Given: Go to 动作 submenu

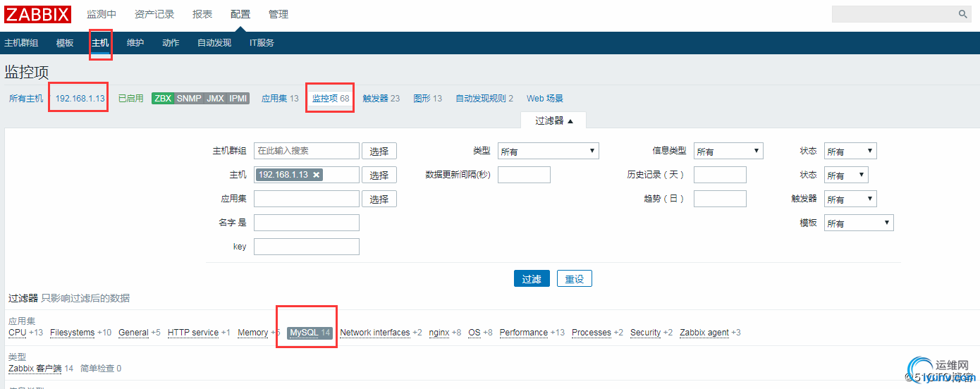Looking at the screenshot, I should pyautogui.click(x=171, y=43).
